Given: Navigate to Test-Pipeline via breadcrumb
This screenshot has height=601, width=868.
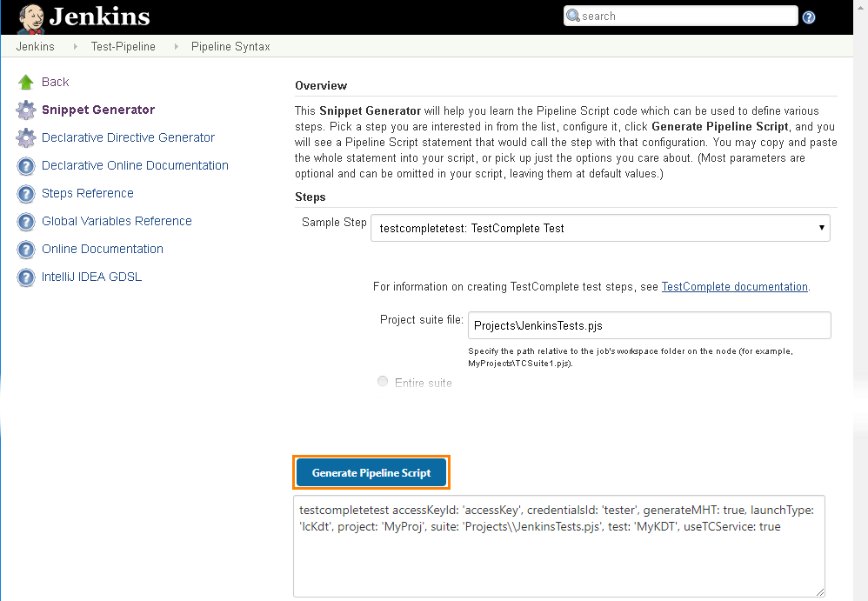Looking at the screenshot, I should click(123, 46).
